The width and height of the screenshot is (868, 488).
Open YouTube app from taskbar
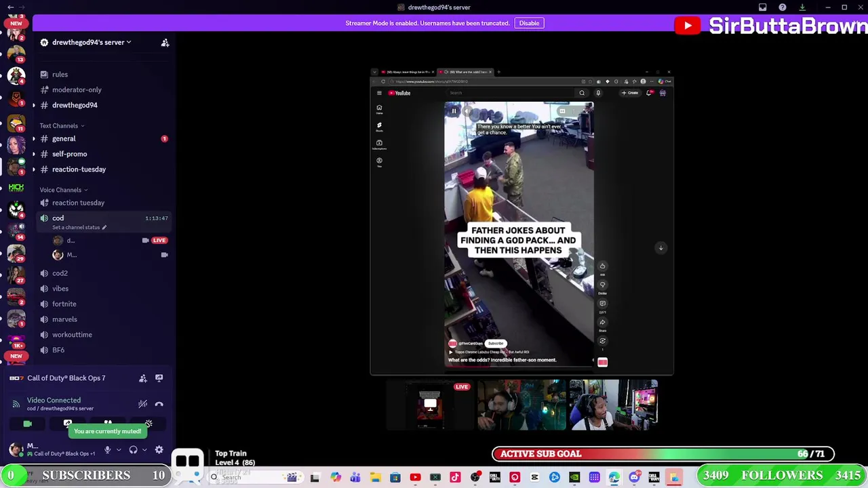coord(415,478)
